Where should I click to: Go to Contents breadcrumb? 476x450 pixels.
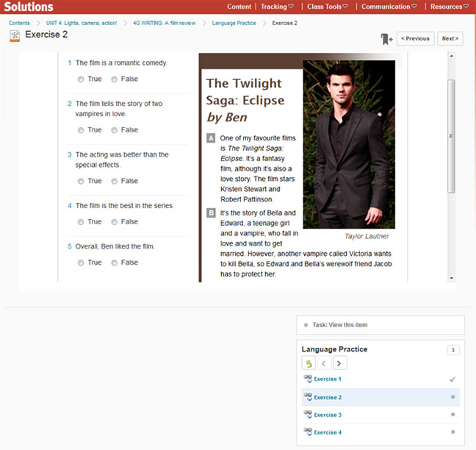[x=19, y=23]
